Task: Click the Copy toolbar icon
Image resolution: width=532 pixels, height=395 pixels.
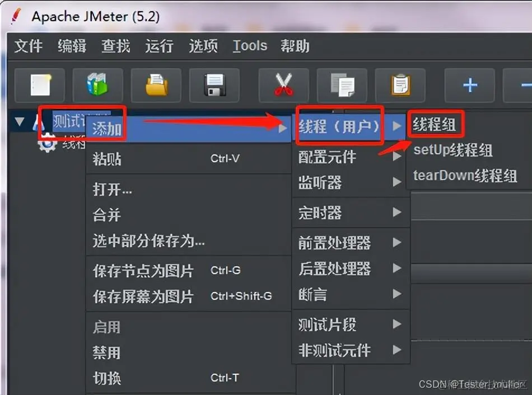Action: 342,84
